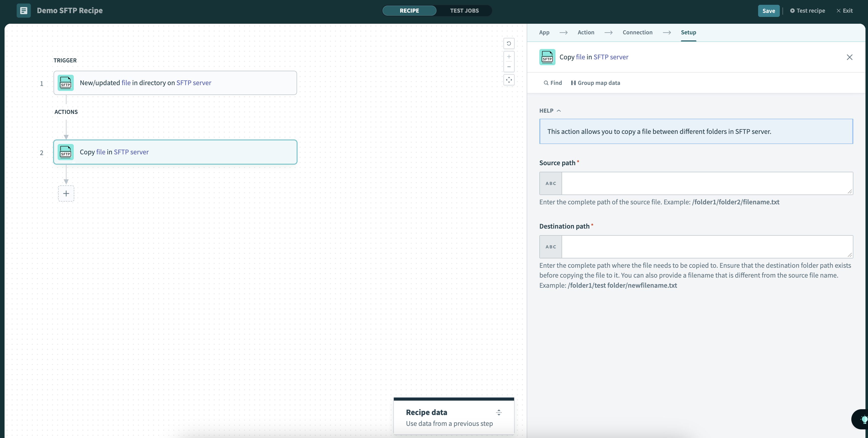Viewport: 868px width, 438px height.
Task: Collapse the HELP section
Action: pyautogui.click(x=559, y=111)
